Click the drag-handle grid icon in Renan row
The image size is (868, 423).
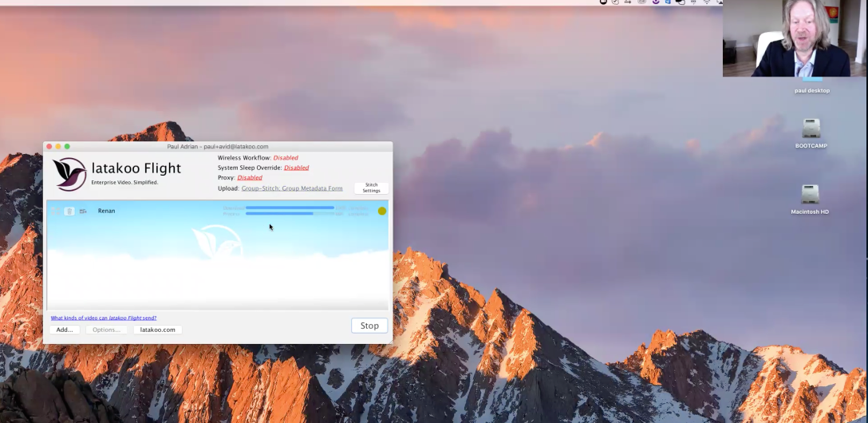pos(55,211)
